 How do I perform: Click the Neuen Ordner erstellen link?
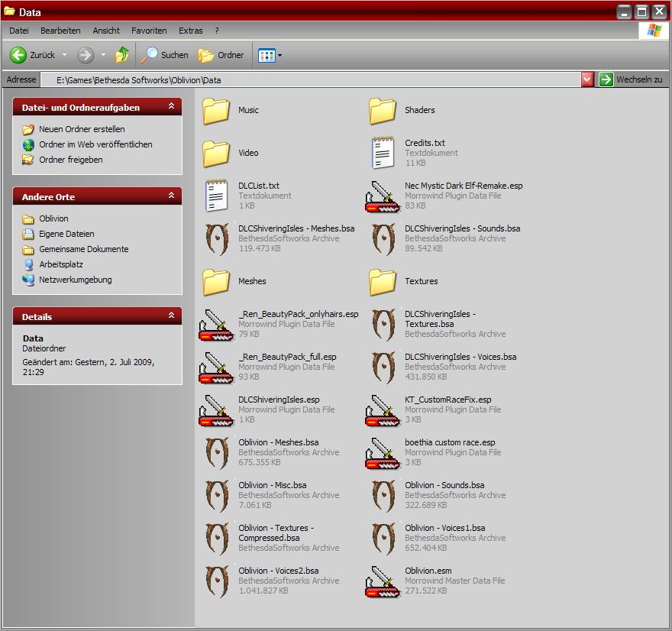[x=82, y=129]
